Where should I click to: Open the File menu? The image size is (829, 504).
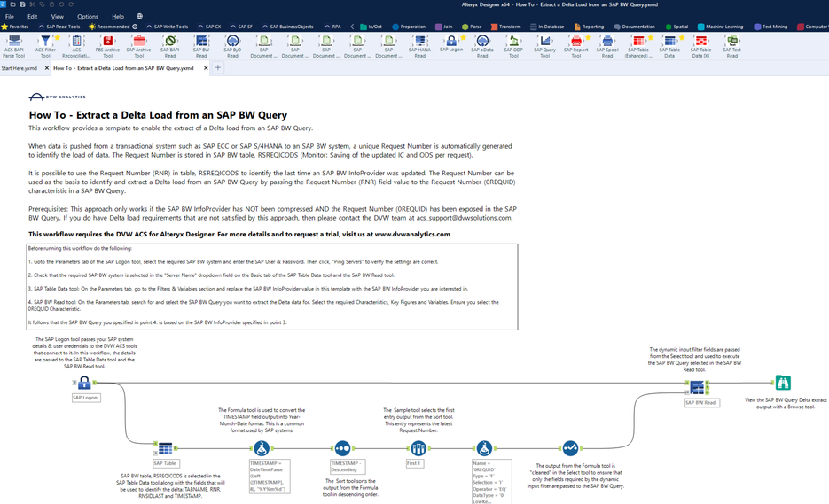coord(10,16)
